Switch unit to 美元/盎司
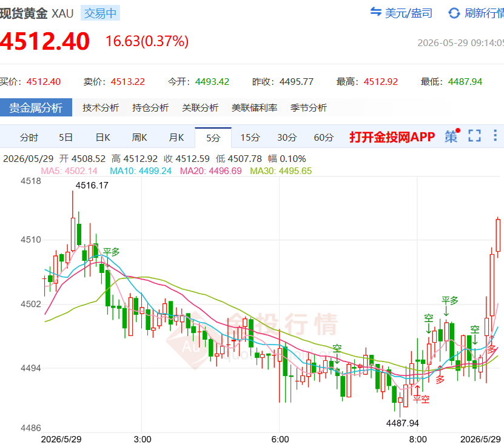The image size is (504, 444). click(x=409, y=13)
